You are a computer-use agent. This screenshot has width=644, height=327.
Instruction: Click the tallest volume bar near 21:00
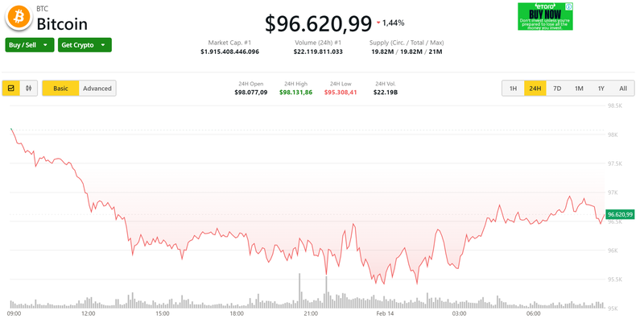(300, 290)
